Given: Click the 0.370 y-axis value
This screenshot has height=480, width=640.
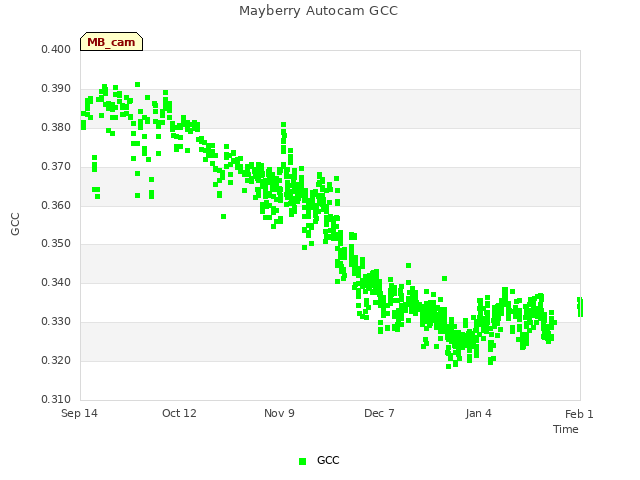Looking at the screenshot, I should click(56, 167).
